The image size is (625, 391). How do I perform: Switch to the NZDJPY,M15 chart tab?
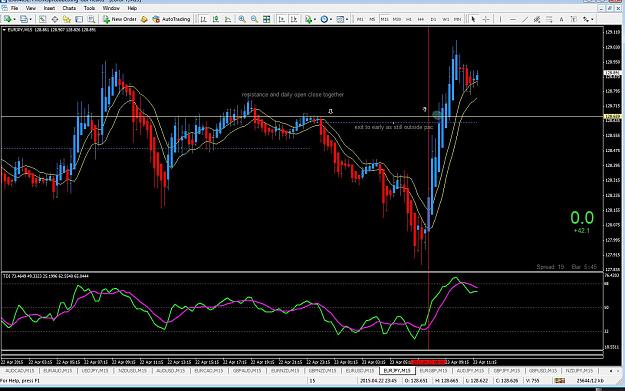click(x=579, y=371)
